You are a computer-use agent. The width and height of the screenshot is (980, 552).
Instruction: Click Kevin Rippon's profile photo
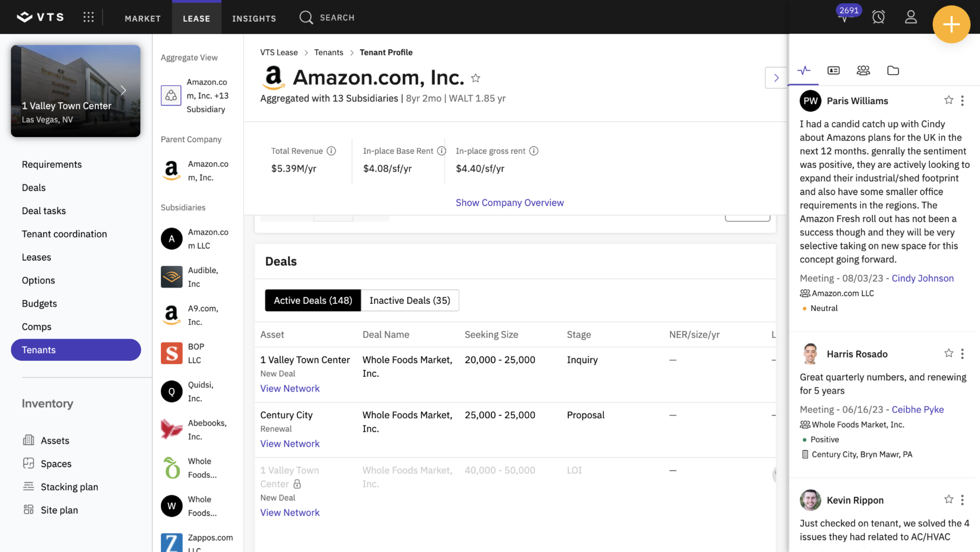(x=810, y=500)
